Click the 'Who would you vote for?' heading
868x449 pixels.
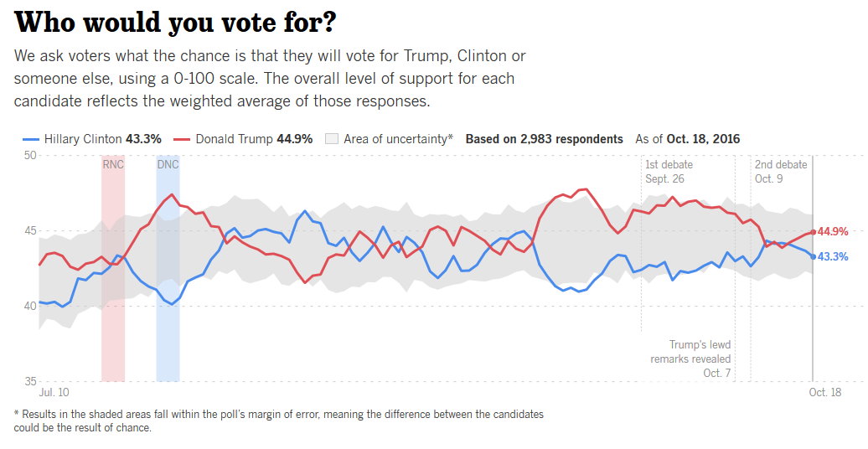(x=175, y=23)
